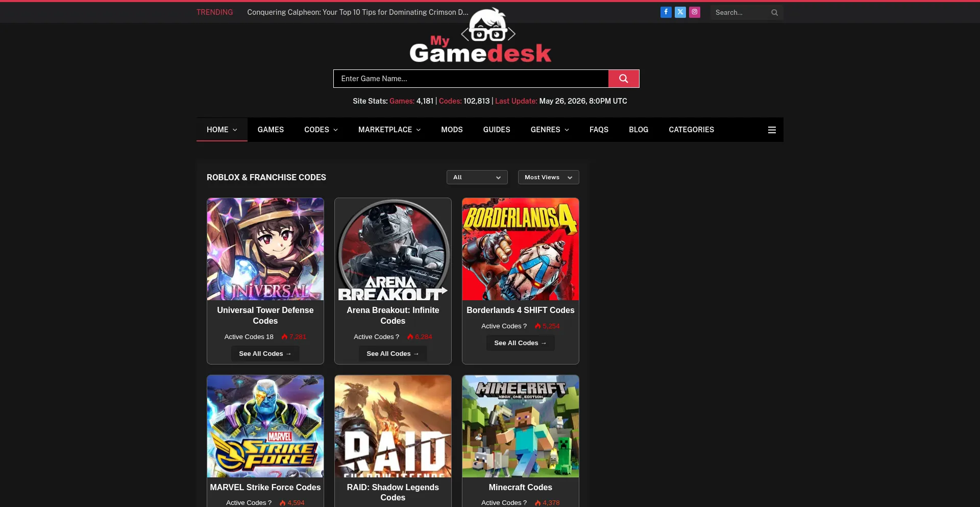Click flame icon on MARVEL Strike Force card
Image resolution: width=980 pixels, height=507 pixels.
282,503
